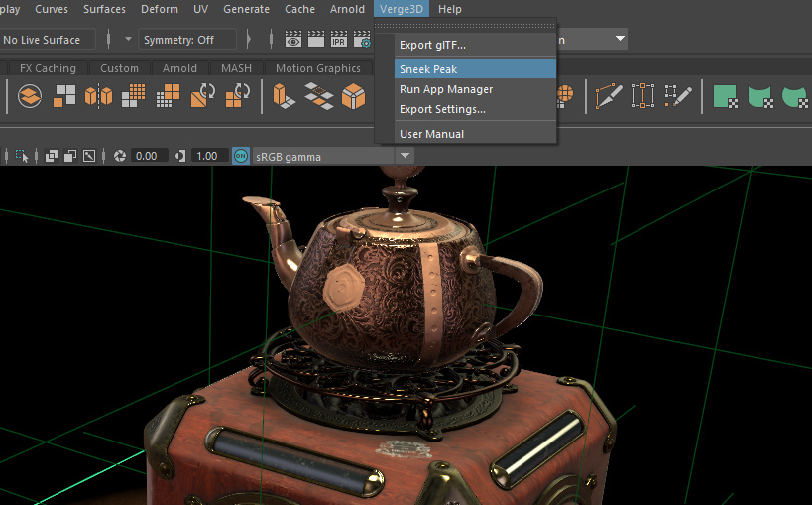
Task: Apply Cylindrical UV mapping icon
Action: (760, 97)
